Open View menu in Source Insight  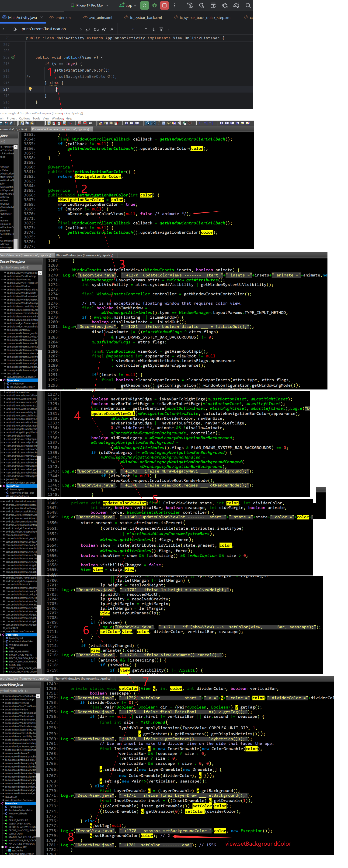(x=46, y=118)
